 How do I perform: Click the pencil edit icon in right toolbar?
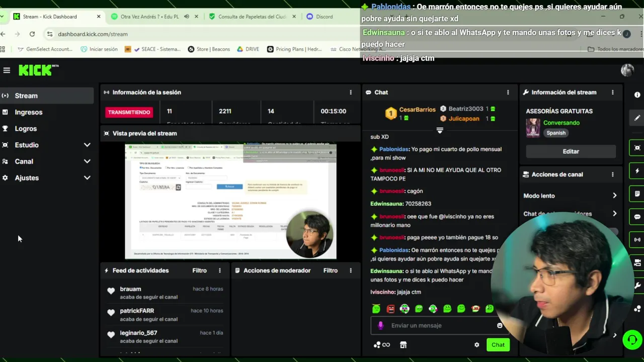tap(637, 118)
